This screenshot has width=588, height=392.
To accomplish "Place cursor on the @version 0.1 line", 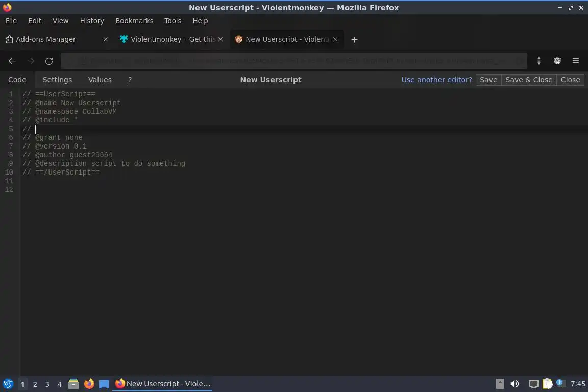I will pos(55,146).
